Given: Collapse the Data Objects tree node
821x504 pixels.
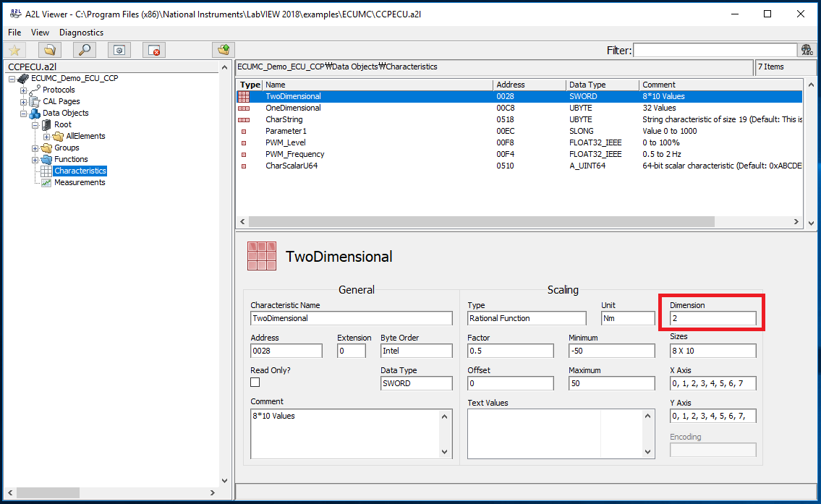Looking at the screenshot, I should click(22, 113).
